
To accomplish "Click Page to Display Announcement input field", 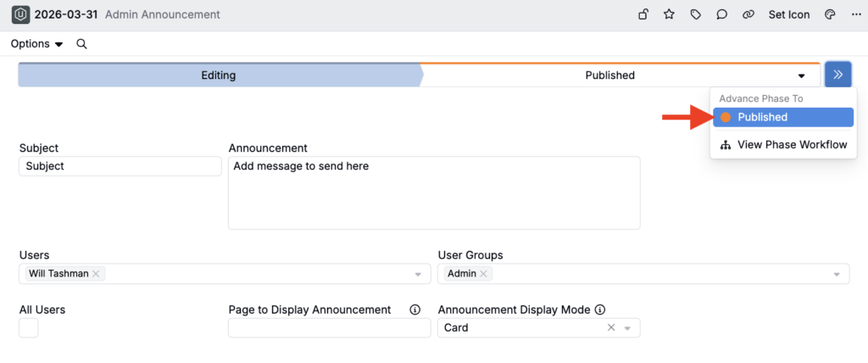I will [330, 328].
